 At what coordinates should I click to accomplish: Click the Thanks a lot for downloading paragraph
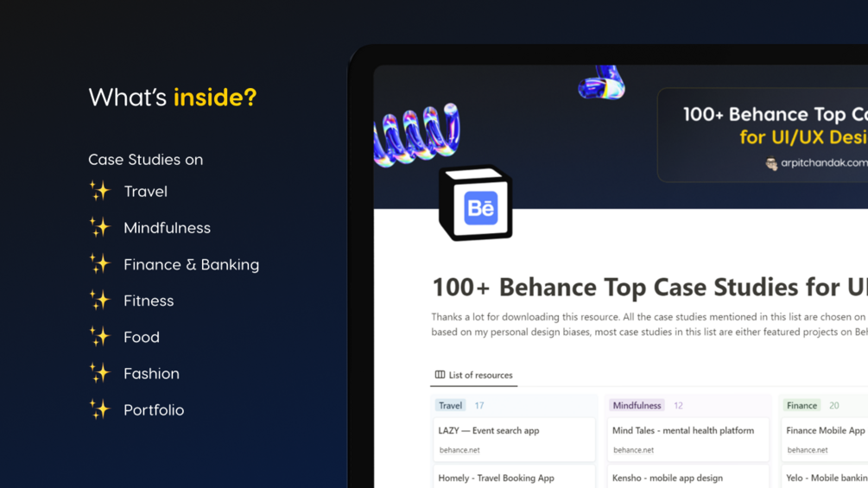coord(649,324)
